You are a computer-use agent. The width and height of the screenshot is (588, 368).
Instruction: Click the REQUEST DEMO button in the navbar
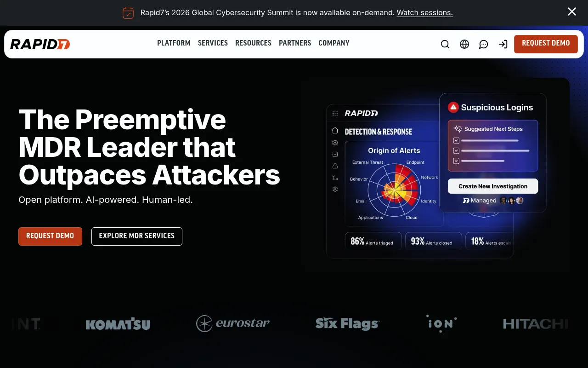click(x=546, y=44)
